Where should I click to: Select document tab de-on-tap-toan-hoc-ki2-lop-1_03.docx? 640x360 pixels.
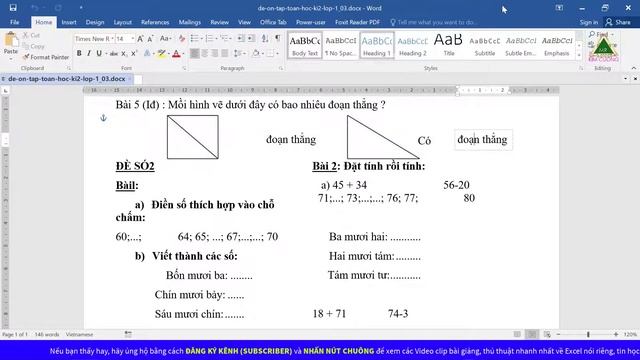click(x=67, y=79)
